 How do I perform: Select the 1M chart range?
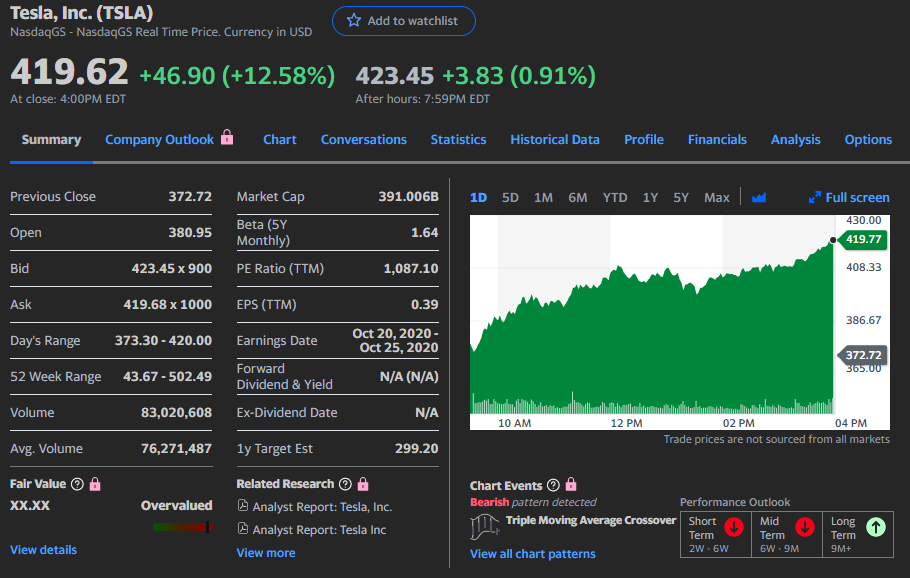(543, 198)
